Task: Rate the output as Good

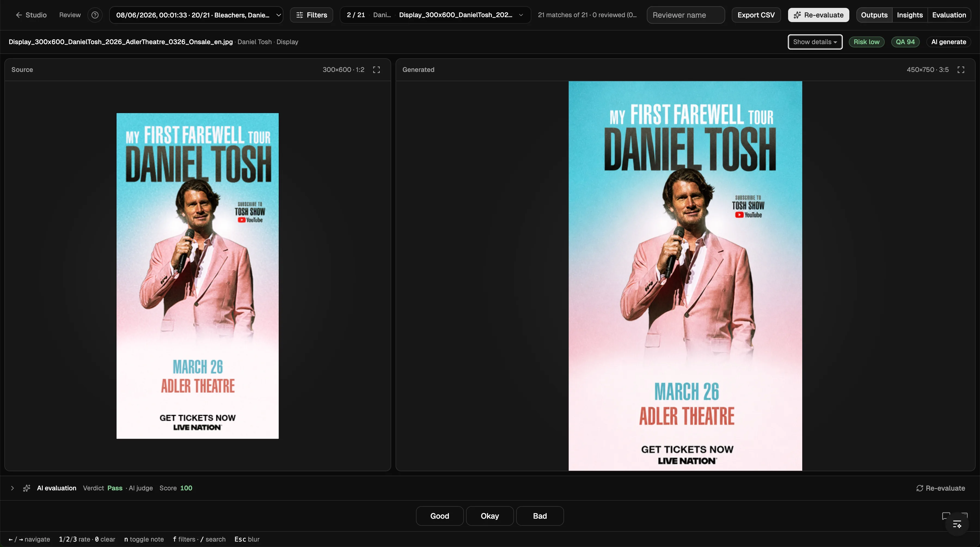Action: [439, 516]
